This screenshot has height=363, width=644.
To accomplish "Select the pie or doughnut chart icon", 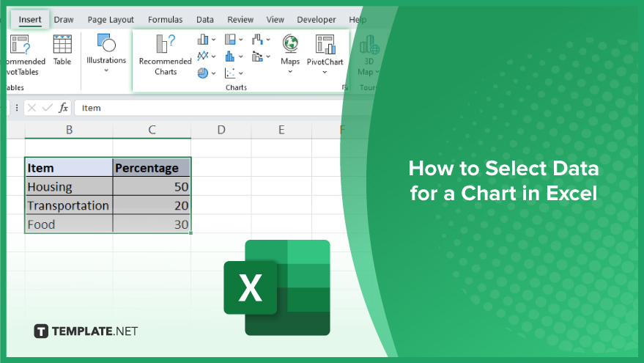I will point(203,73).
